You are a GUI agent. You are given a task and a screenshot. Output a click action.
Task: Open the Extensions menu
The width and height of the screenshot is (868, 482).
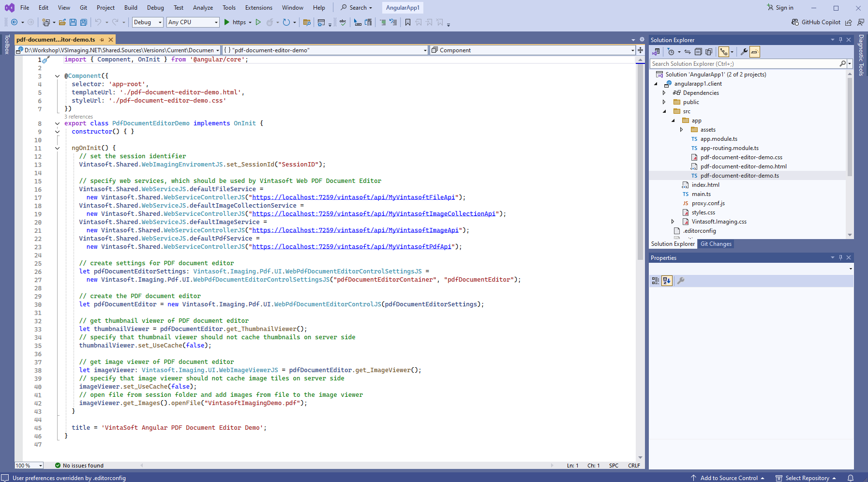[258, 8]
